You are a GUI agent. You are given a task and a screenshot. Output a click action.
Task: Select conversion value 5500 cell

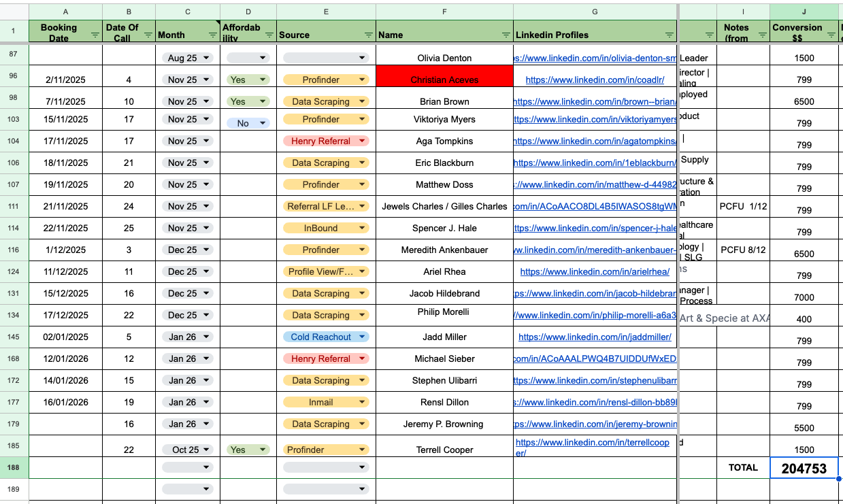tap(804, 424)
